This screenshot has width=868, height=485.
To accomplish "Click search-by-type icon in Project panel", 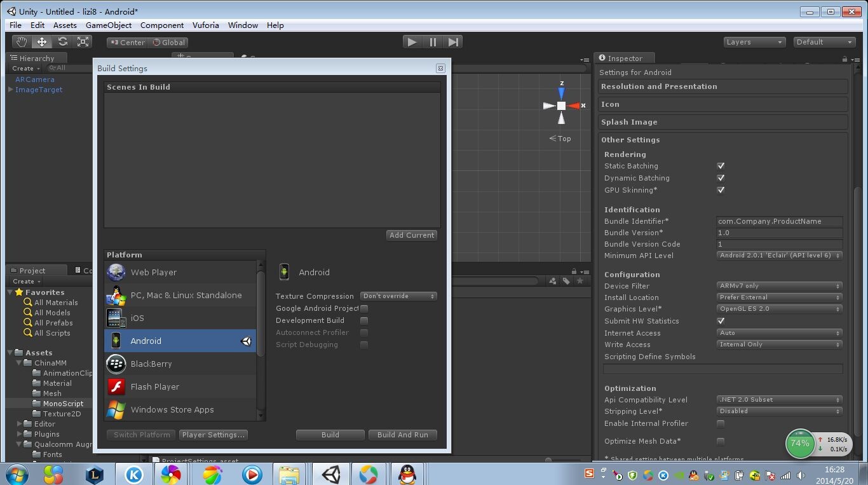I will click(x=552, y=281).
